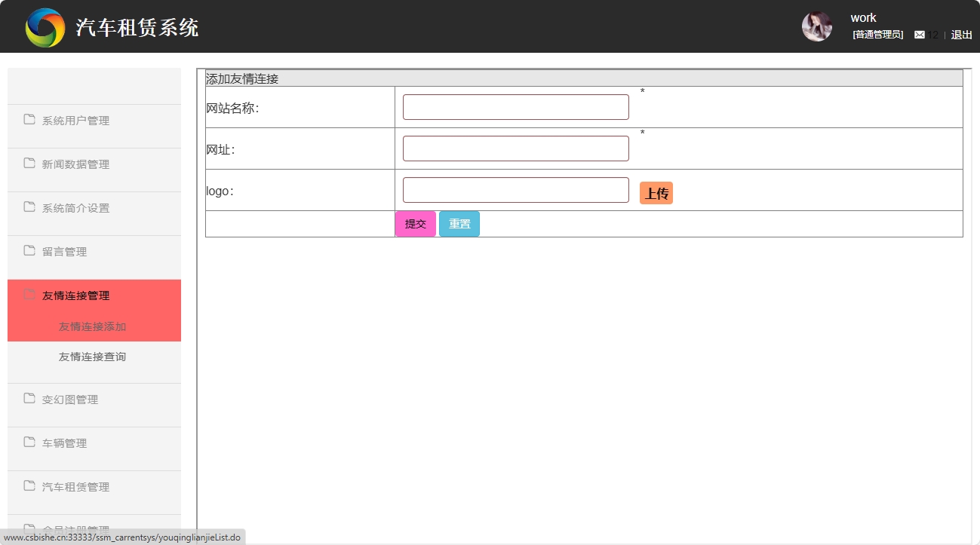The height and width of the screenshot is (545, 980).
Task: Click the [普通管理员] role label
Action: coord(877,35)
